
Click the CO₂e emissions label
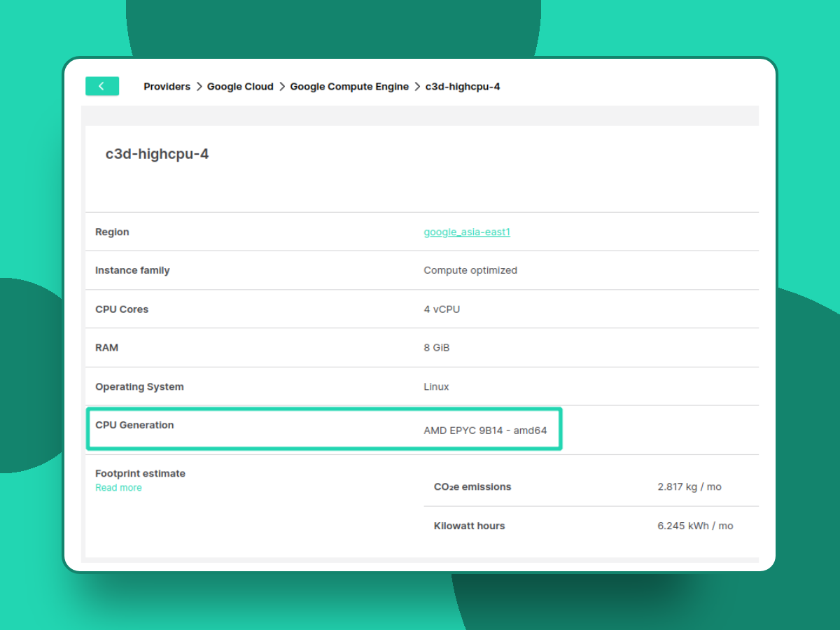pyautogui.click(x=472, y=487)
